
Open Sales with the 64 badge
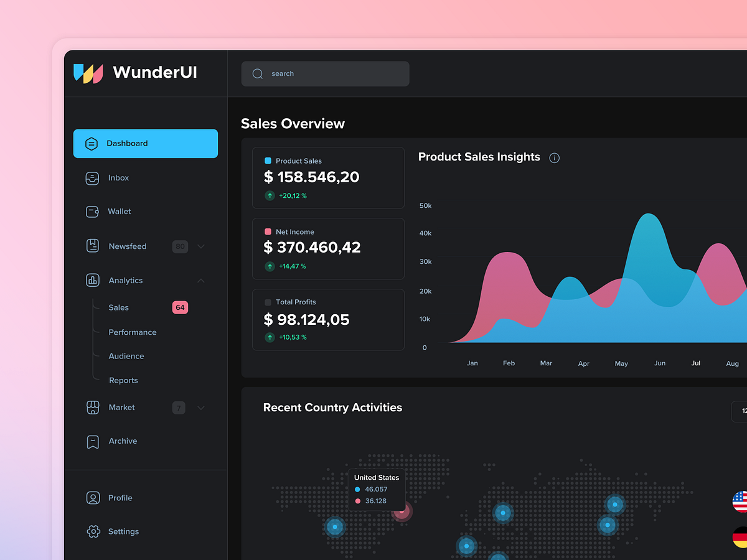[x=118, y=307]
